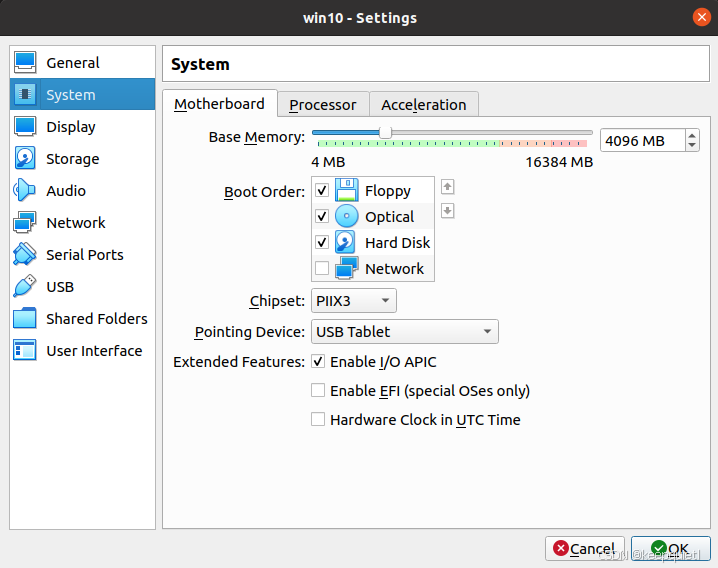Viewport: 718px width, 568px height.
Task: Select the Display settings icon
Action: (26, 127)
